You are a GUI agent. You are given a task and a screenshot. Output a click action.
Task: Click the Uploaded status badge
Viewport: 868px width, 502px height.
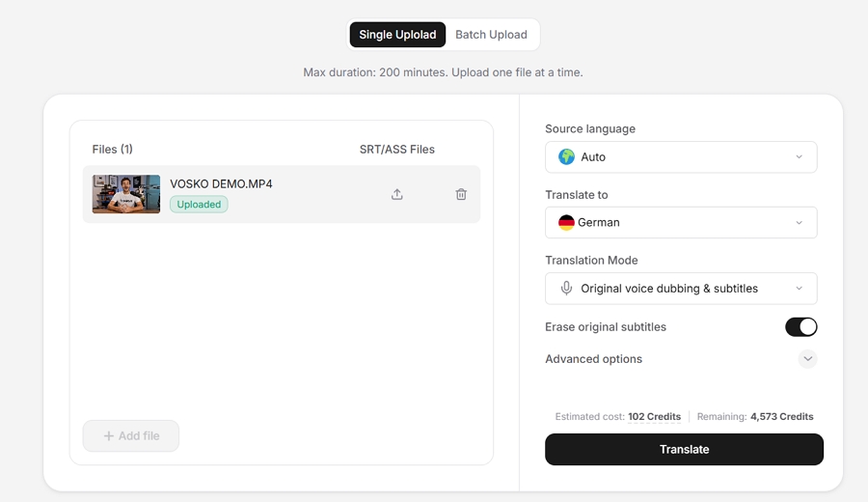coord(199,205)
